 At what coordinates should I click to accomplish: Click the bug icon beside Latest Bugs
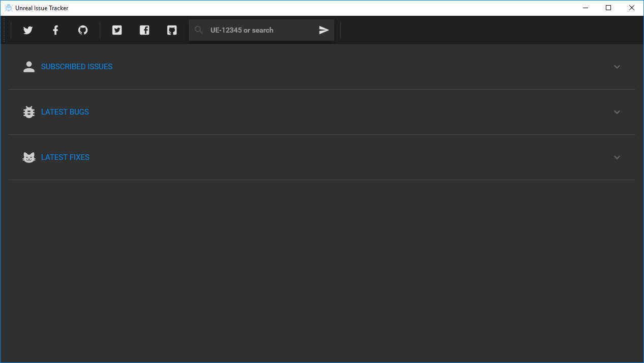(x=29, y=112)
